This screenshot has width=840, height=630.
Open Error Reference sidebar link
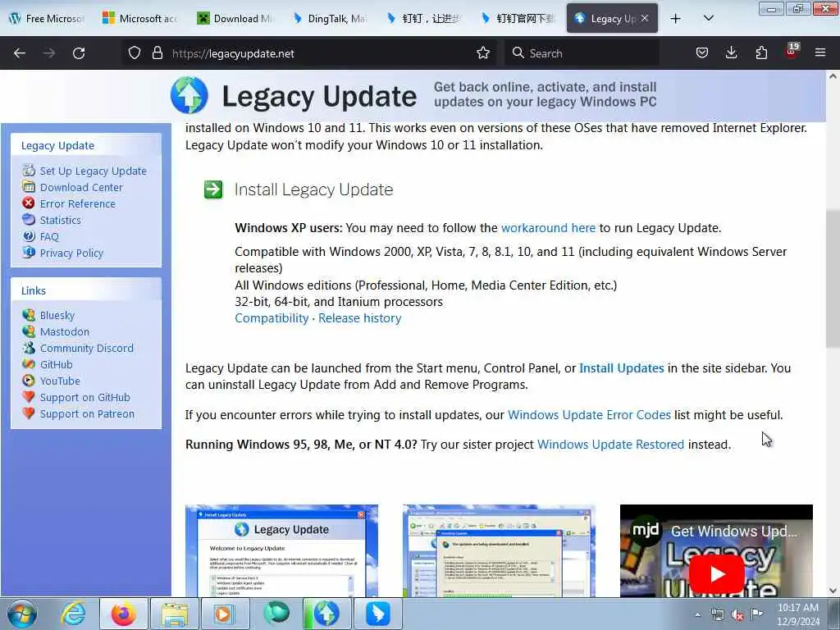[78, 203]
